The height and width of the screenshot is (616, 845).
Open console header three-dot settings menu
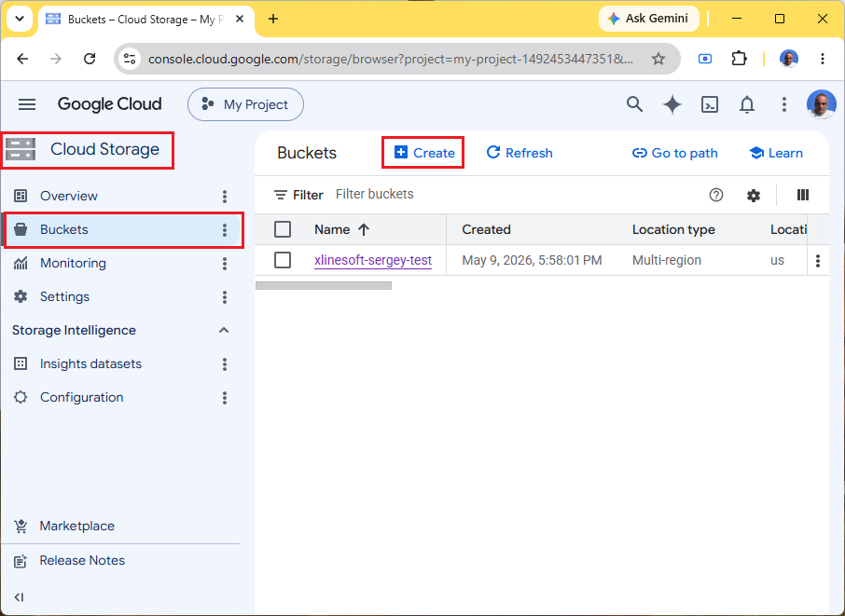pos(784,104)
